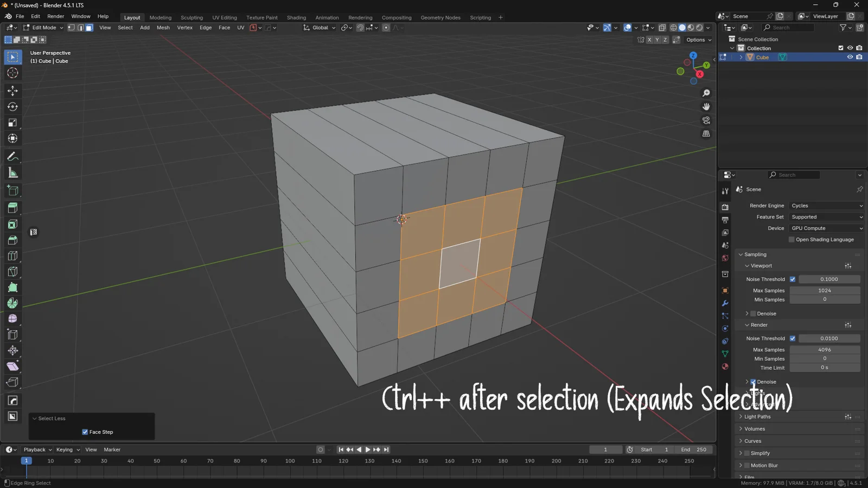868x488 pixels.
Task: Hide Cube in viewport via eye icon
Action: [850, 57]
